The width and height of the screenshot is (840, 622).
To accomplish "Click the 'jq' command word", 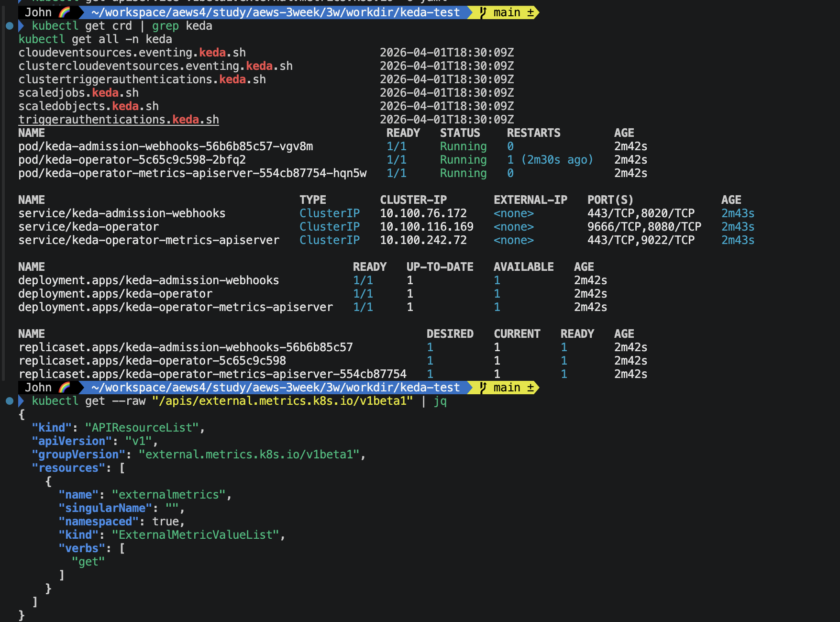I will point(440,401).
